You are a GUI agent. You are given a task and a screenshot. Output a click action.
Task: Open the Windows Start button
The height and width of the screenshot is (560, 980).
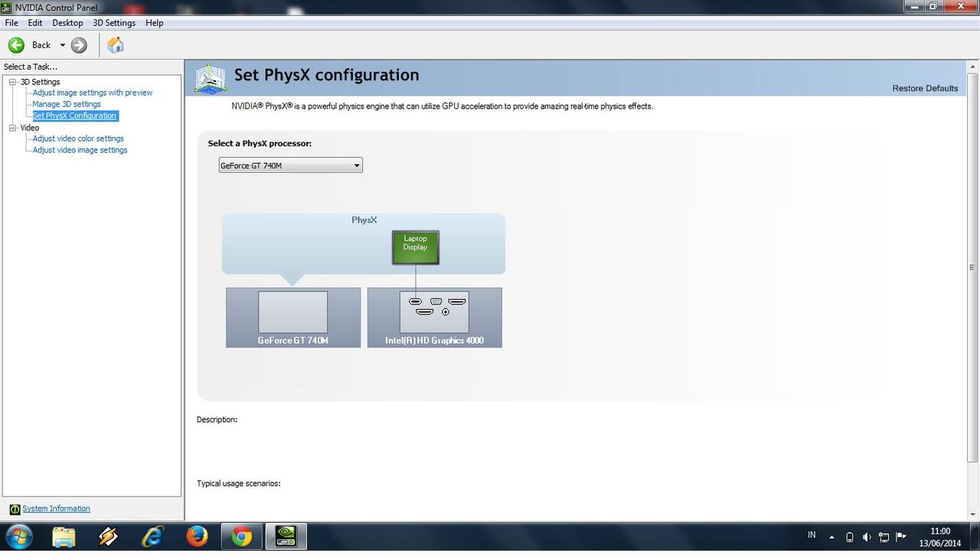click(x=19, y=536)
